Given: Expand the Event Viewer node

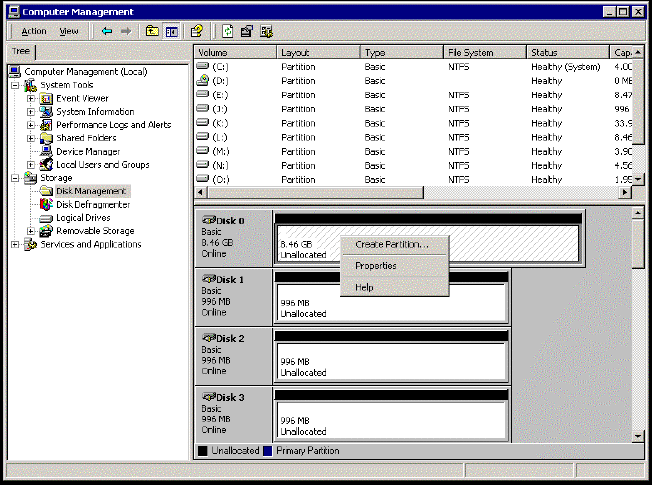Looking at the screenshot, I should click(x=31, y=99).
